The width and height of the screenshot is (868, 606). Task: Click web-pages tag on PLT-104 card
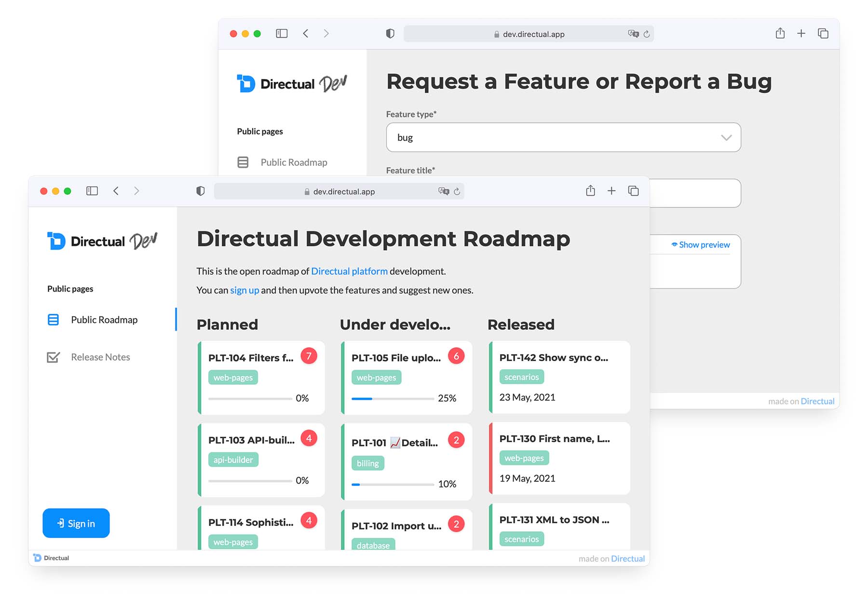coord(233,377)
